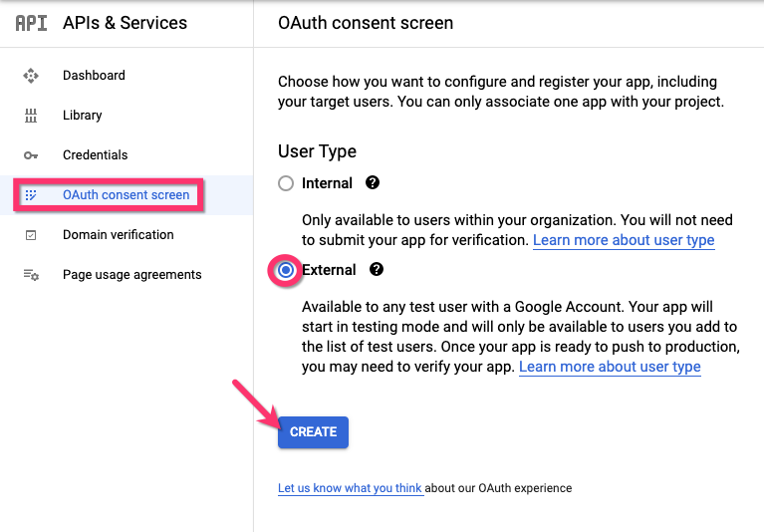This screenshot has width=764, height=532.
Task: Open Learn more link under External
Action: point(610,367)
